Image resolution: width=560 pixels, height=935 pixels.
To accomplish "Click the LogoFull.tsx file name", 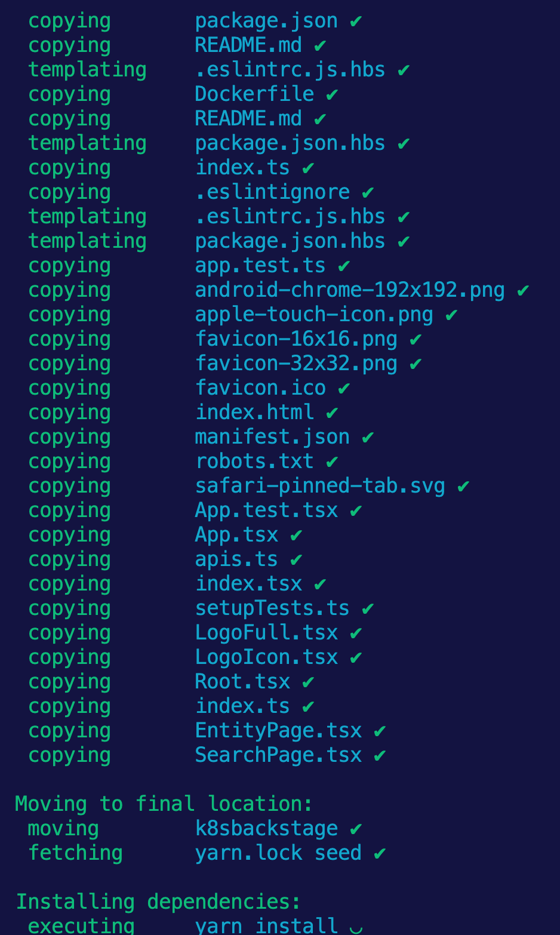I will 266,632.
